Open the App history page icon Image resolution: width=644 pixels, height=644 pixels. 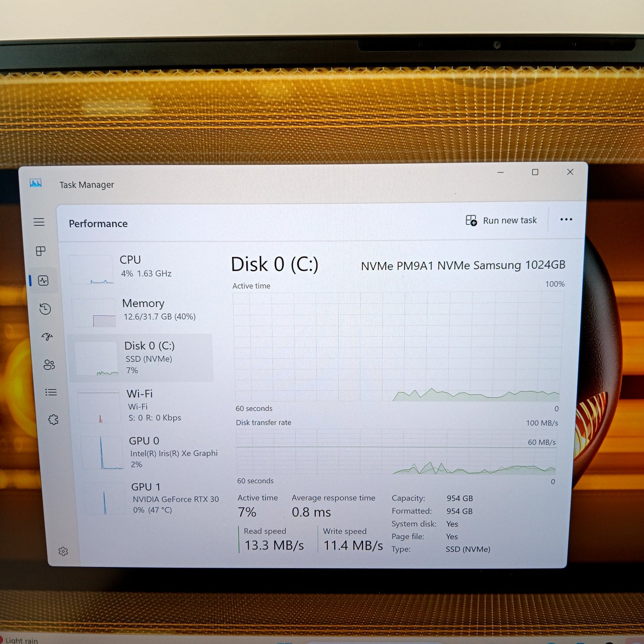45,309
